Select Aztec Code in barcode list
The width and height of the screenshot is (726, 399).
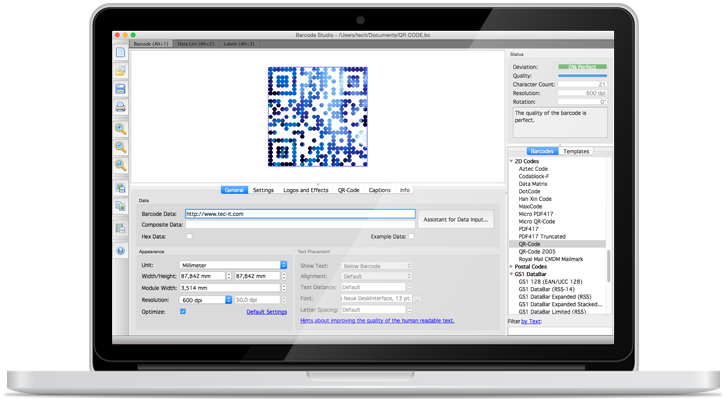(533, 169)
